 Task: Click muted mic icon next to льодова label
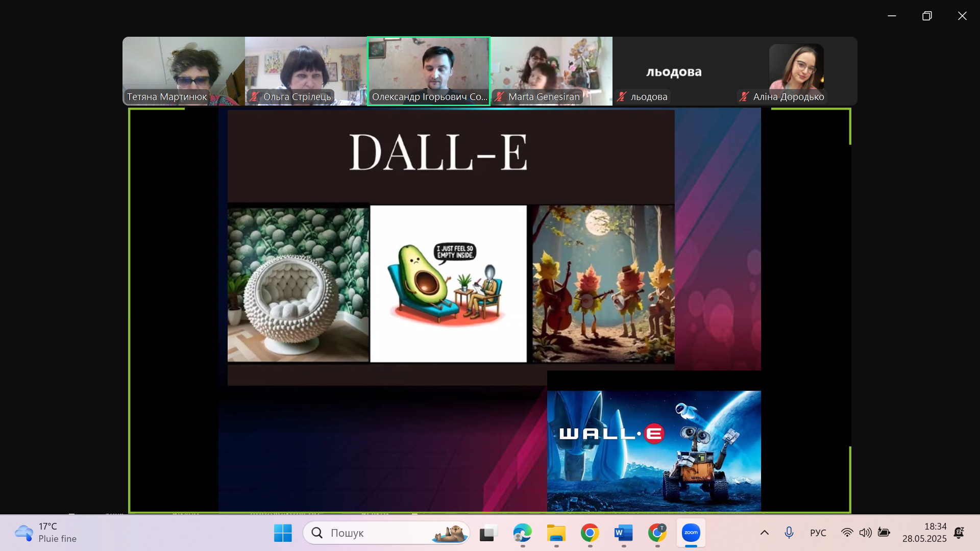622,96
